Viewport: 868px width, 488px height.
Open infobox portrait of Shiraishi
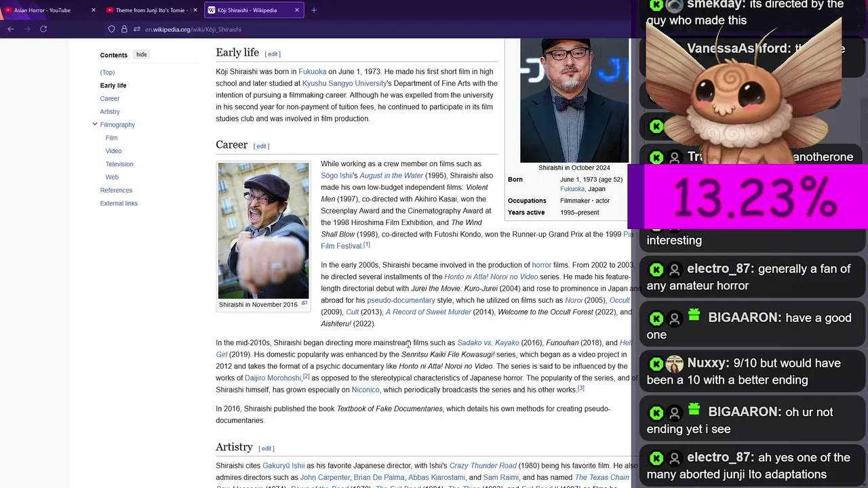[574, 100]
